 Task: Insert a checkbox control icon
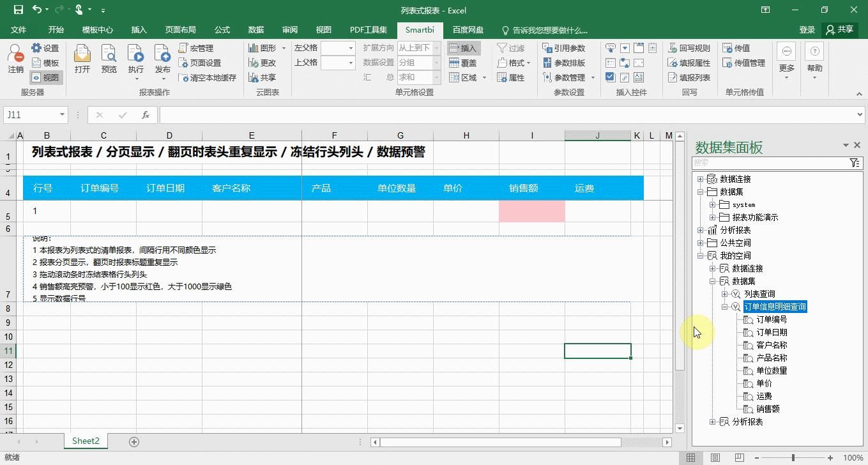(610, 77)
